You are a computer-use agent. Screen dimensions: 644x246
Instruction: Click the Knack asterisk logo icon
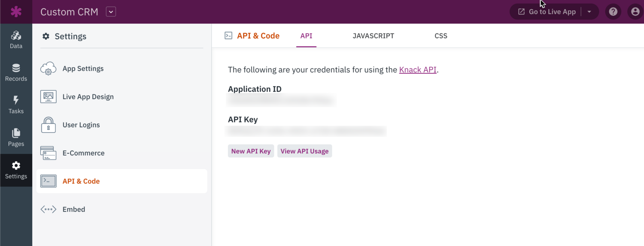click(x=16, y=12)
